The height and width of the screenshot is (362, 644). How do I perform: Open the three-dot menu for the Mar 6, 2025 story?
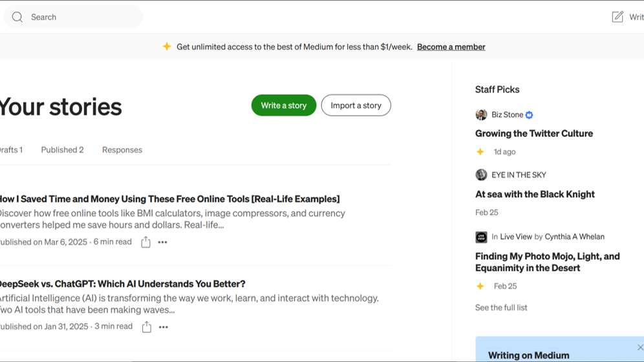pyautogui.click(x=163, y=242)
